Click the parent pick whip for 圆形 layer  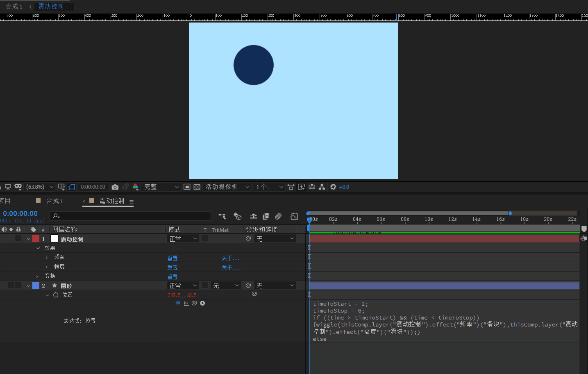coord(248,286)
